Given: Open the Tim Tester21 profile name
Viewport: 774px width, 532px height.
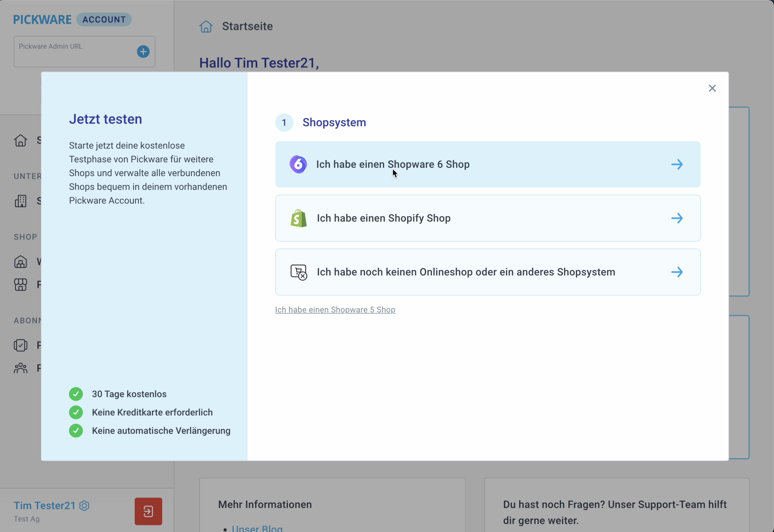Looking at the screenshot, I should point(44,505).
